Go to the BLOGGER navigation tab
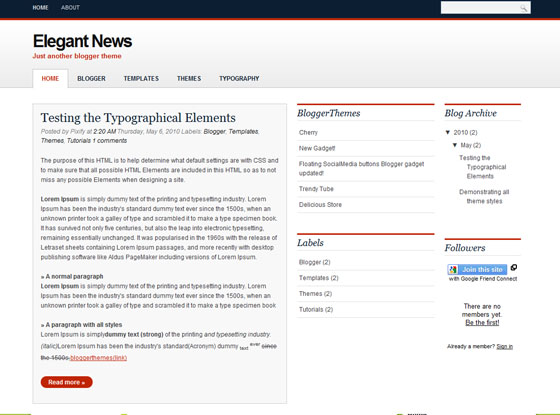Viewport: 560px width, 415px height. tap(91, 79)
